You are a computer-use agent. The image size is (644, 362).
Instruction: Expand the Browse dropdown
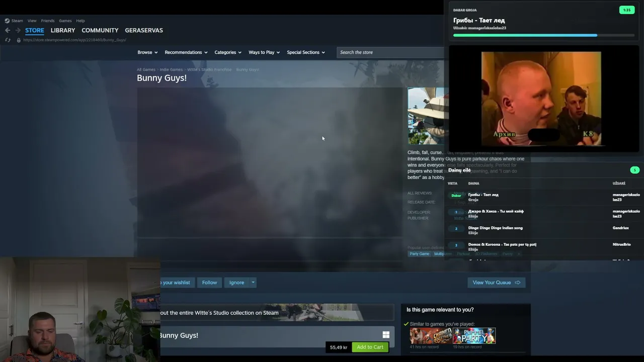(147, 52)
